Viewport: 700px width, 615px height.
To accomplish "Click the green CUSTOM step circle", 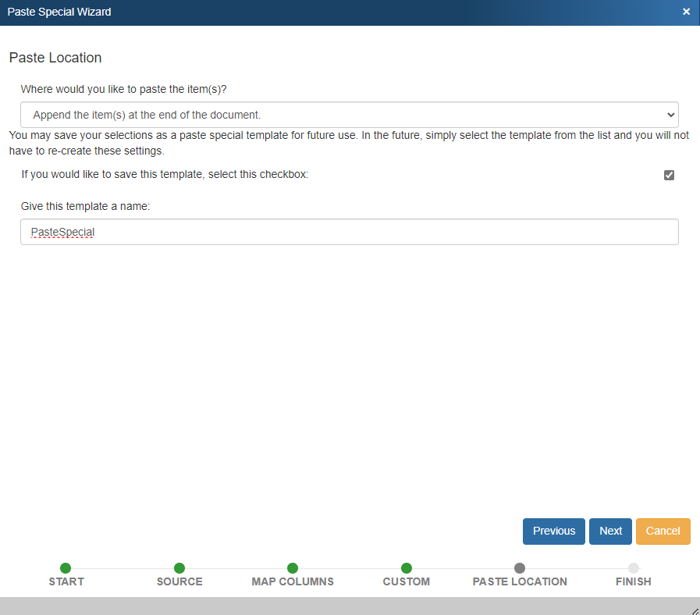I will coord(407,568).
